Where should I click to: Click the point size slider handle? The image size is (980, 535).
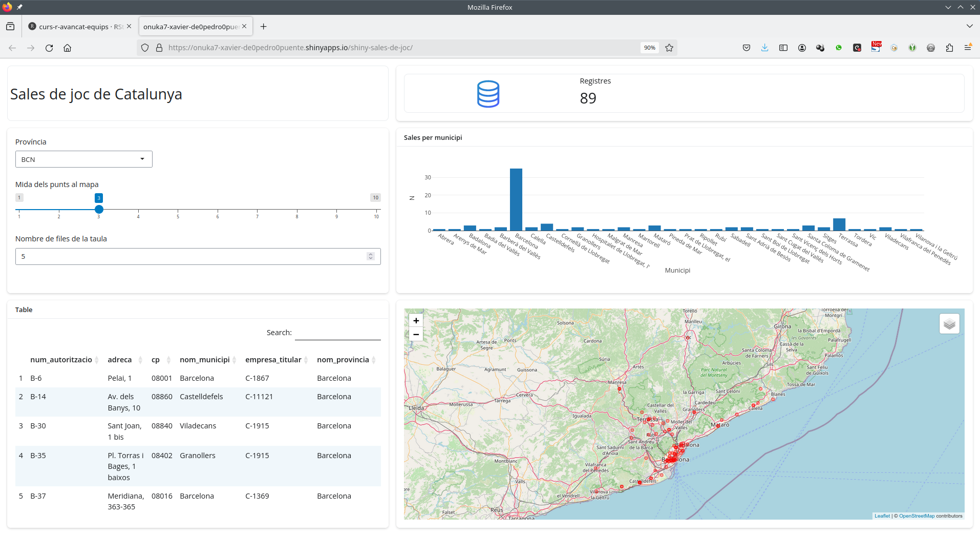tap(99, 209)
